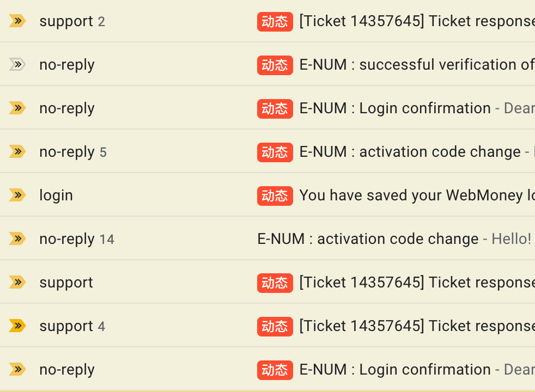The image size is (535, 392).
Task: Click 动态 label on "support 4" ticket thread
Action: (x=275, y=326)
